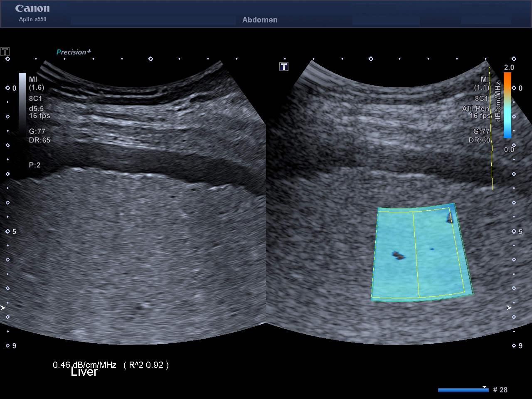
Task: Click the 9 depth marker on right scale
Action: tap(520, 346)
